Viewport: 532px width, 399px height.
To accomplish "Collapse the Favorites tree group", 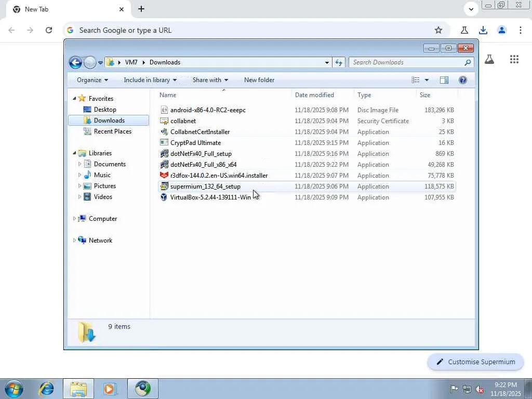I will click(75, 99).
